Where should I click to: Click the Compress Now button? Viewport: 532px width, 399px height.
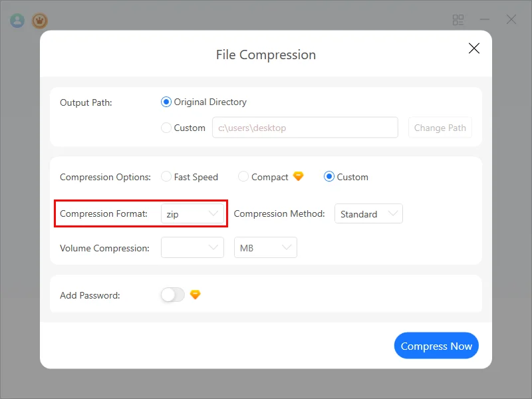(x=436, y=346)
